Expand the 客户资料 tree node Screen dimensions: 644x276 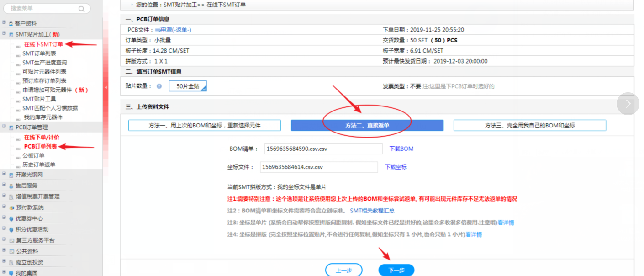pyautogui.click(x=4, y=23)
